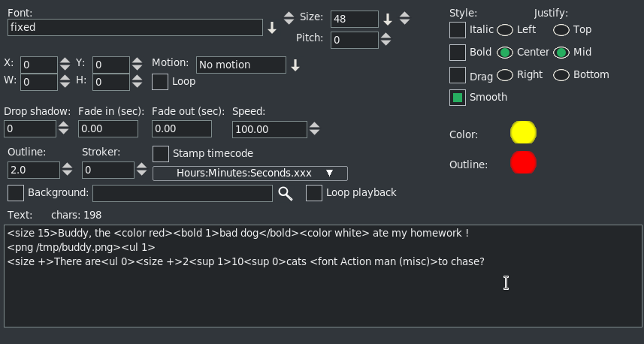The image size is (644, 344).
Task: Enable the Italic style checkbox
Action: pos(457,30)
